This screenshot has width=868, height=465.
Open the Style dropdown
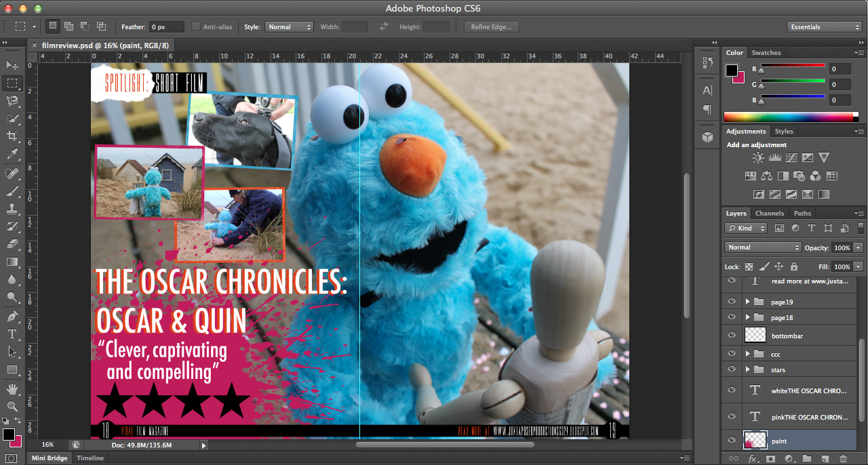(x=289, y=27)
